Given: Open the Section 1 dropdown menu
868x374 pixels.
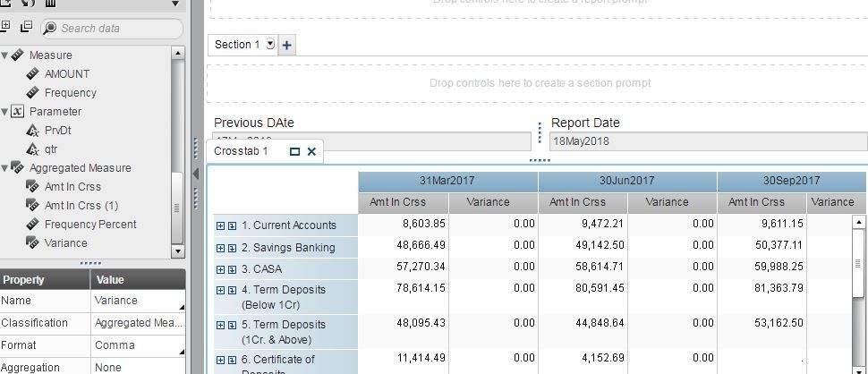Looking at the screenshot, I should [271, 45].
